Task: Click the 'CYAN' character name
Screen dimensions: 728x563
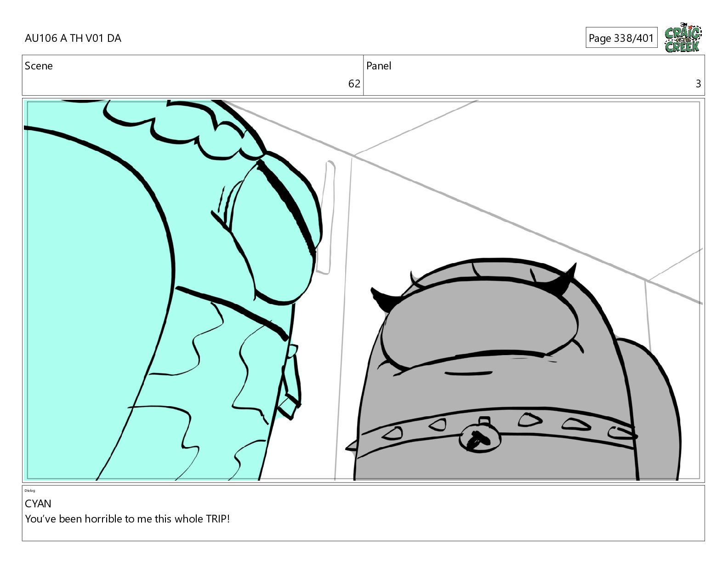Action: point(38,504)
